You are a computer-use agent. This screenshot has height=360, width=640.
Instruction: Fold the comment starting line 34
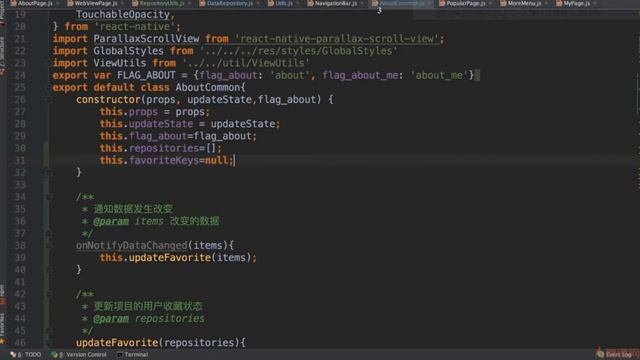point(48,197)
